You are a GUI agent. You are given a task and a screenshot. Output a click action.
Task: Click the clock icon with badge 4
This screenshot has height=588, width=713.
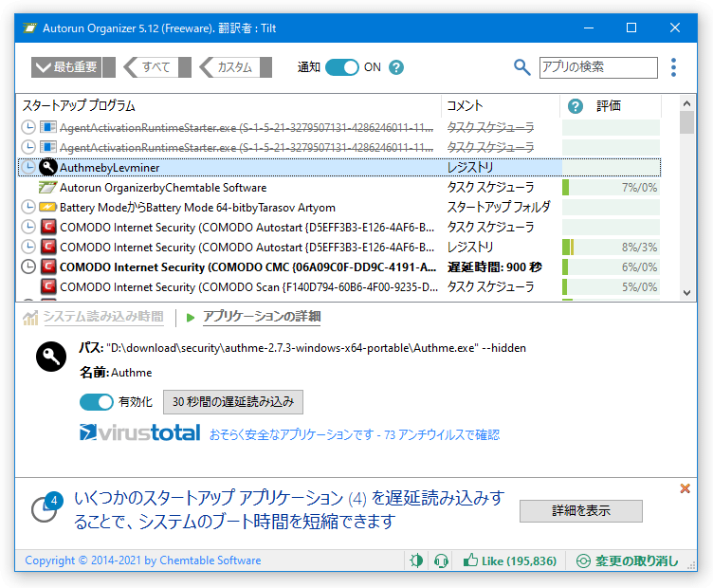coord(46,507)
